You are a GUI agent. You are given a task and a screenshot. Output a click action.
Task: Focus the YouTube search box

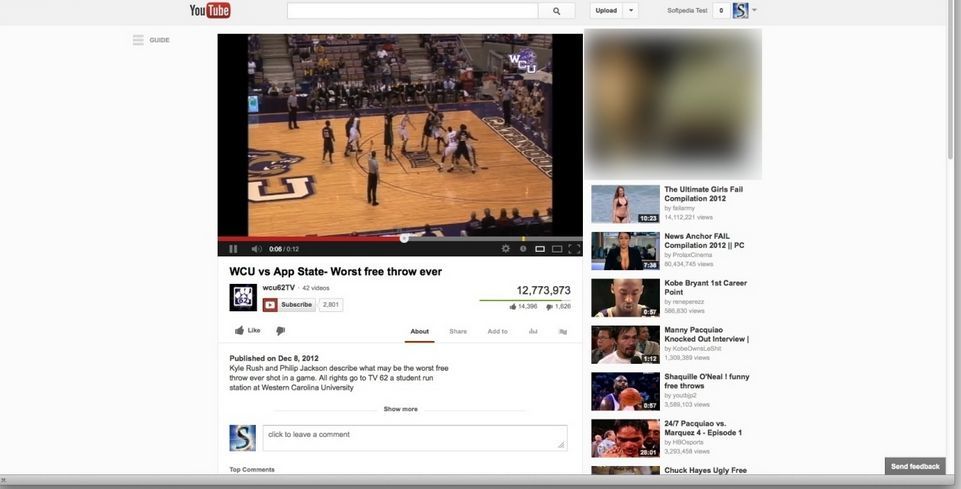(412, 10)
